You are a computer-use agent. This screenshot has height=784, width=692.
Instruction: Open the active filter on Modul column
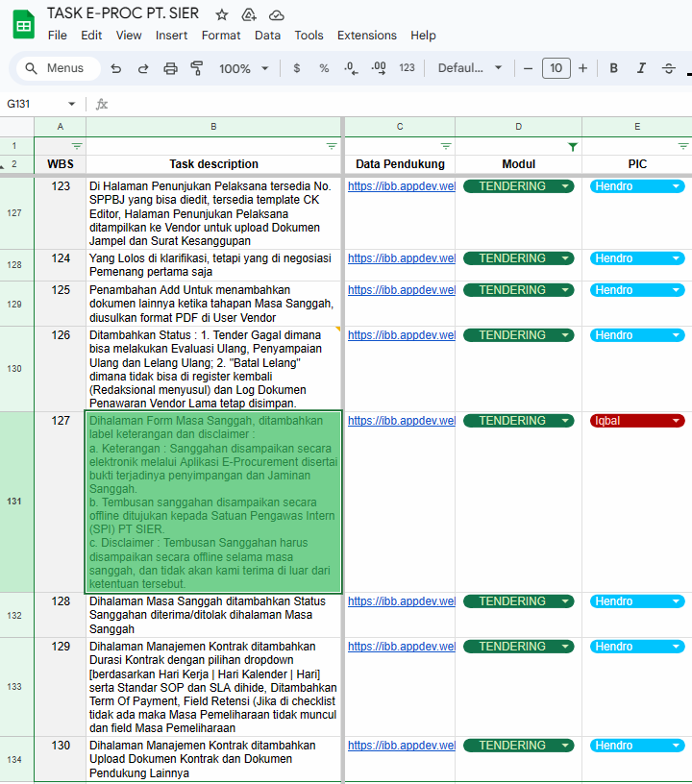[x=573, y=146]
